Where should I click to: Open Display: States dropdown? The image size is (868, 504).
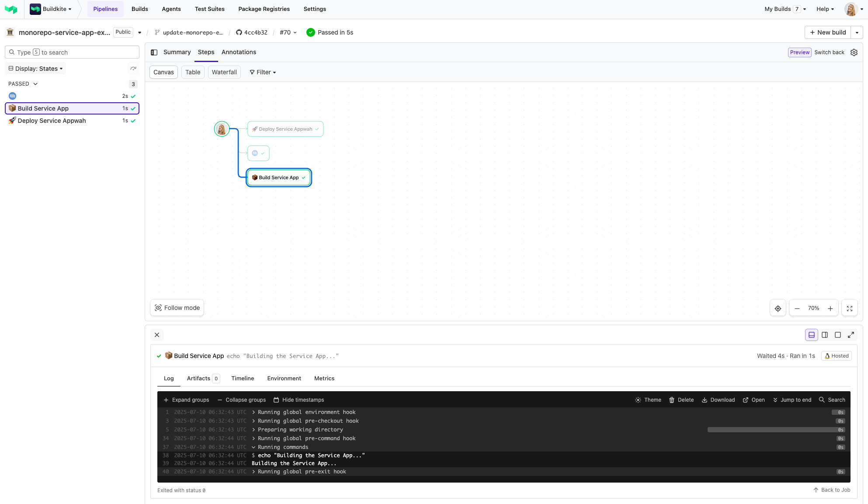click(x=36, y=69)
